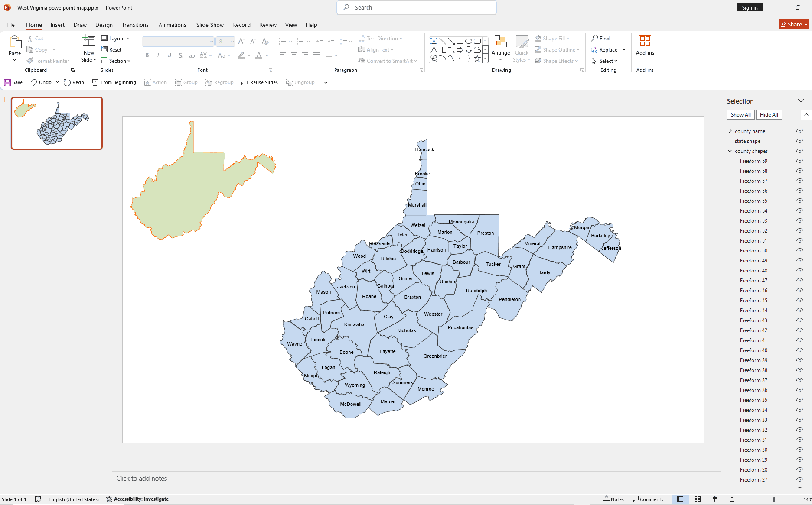Screen dimensions: 812x505
Task: Expand the county name group
Action: coord(730,131)
